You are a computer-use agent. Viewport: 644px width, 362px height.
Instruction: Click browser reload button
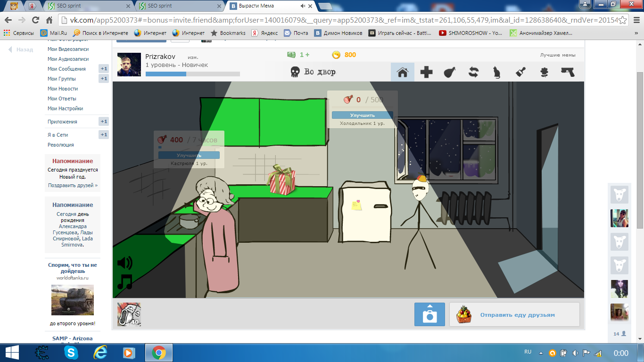pos(35,20)
